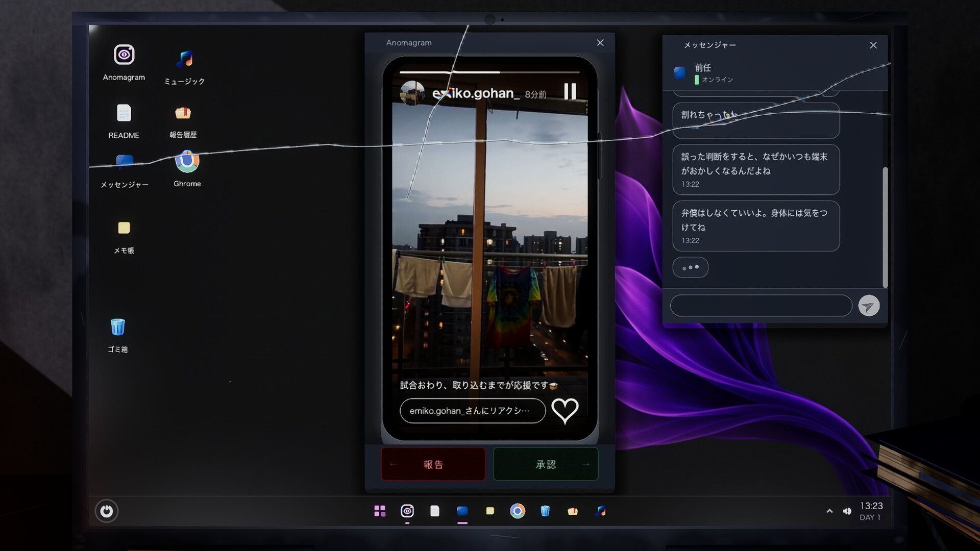The width and height of the screenshot is (980, 551).
Task: Send the message with paper plane button
Action: point(869,306)
